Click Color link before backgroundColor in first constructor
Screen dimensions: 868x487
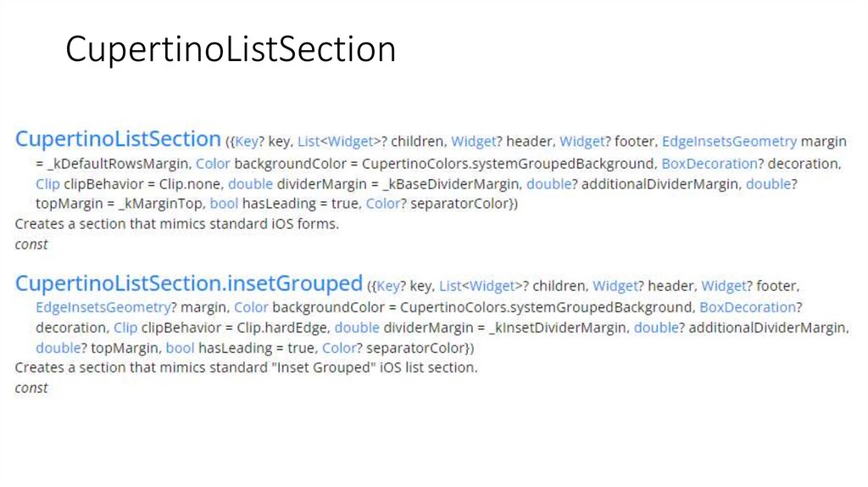(213, 163)
